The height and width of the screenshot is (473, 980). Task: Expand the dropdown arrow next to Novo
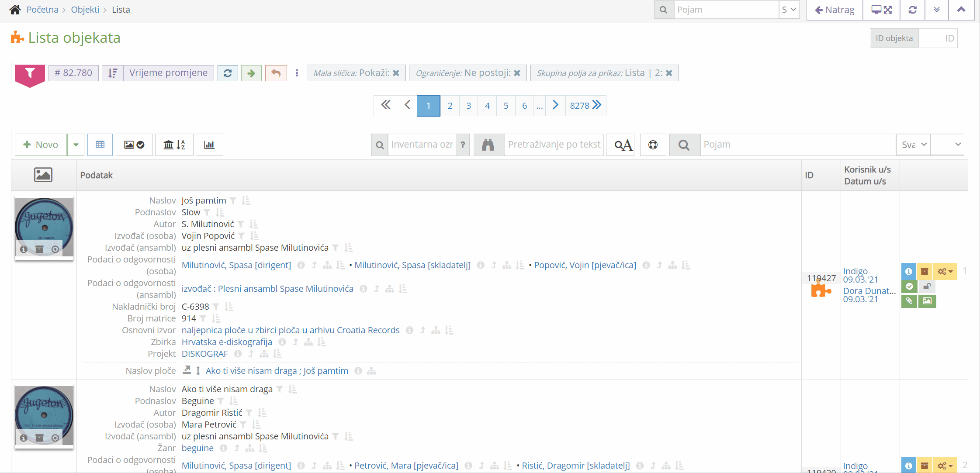click(76, 145)
